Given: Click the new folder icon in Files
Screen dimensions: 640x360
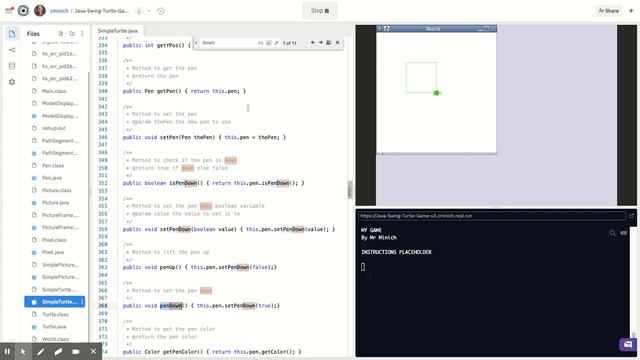Looking at the screenshot, I should (x=72, y=33).
